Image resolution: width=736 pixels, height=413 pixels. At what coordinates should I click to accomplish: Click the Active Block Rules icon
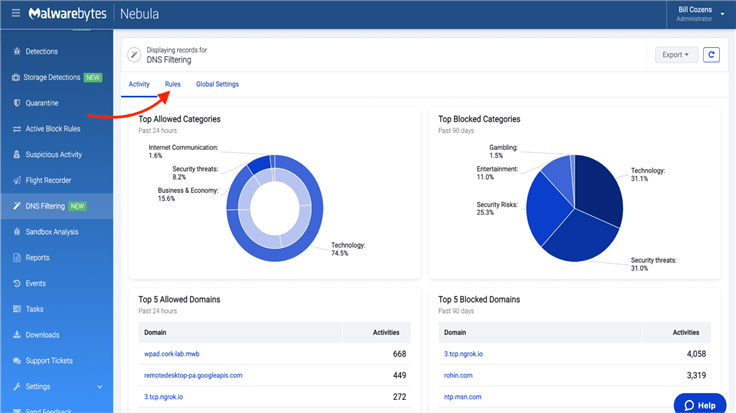point(17,129)
